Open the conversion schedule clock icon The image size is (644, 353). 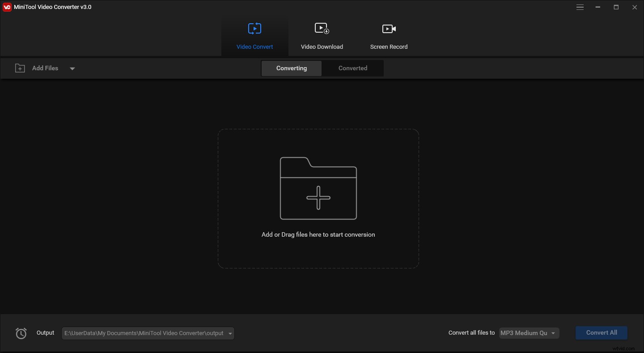21,333
